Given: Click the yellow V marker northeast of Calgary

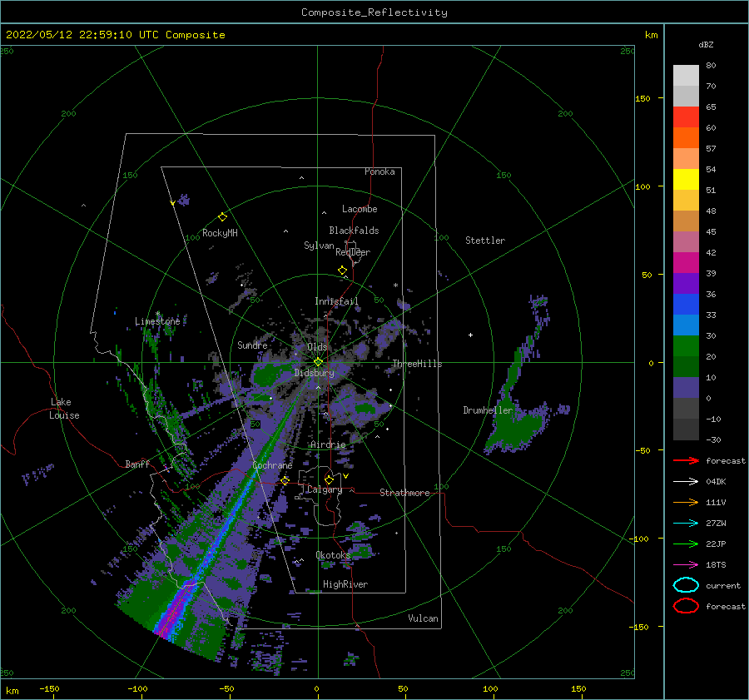Looking at the screenshot, I should point(345,476).
